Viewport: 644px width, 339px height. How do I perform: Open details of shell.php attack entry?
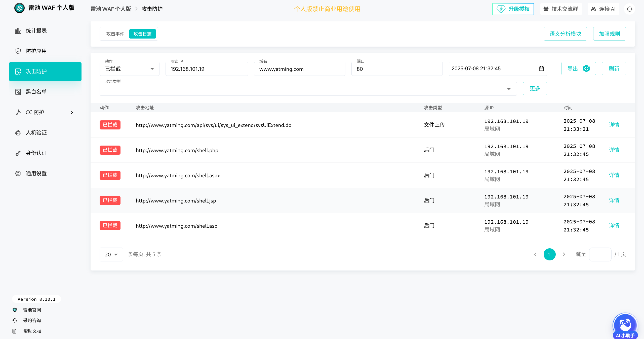(614, 150)
